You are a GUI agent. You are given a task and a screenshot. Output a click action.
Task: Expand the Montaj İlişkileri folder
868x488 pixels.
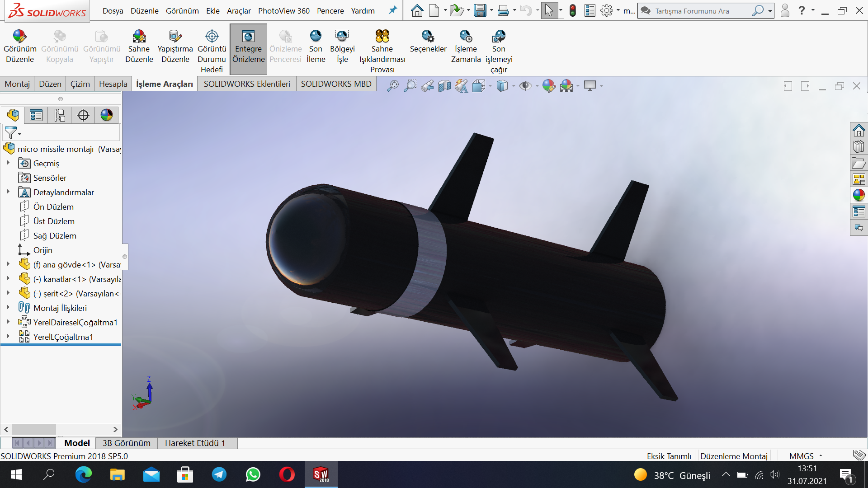8,308
